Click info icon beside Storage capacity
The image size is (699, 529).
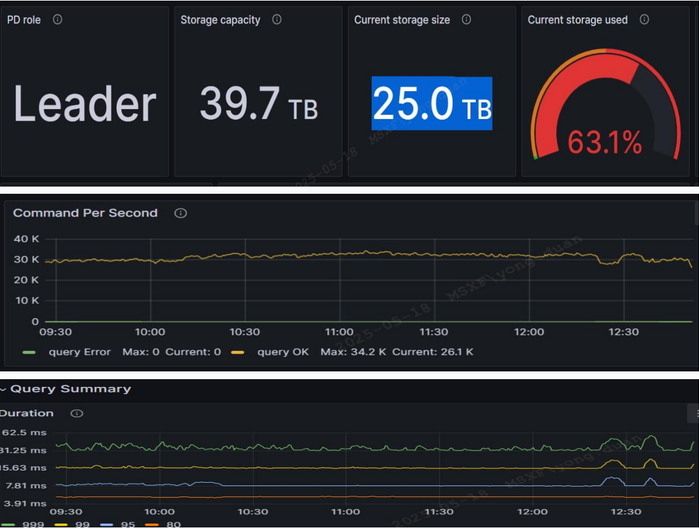point(277,20)
